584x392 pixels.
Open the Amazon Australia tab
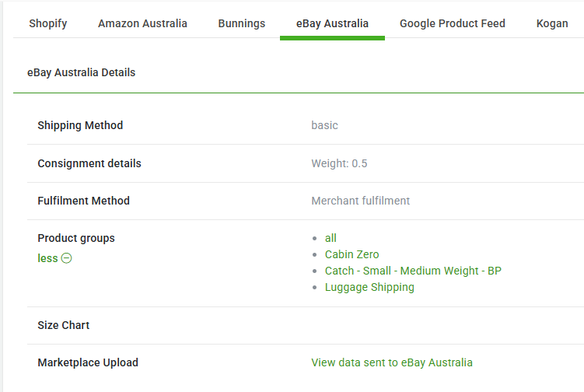click(142, 23)
